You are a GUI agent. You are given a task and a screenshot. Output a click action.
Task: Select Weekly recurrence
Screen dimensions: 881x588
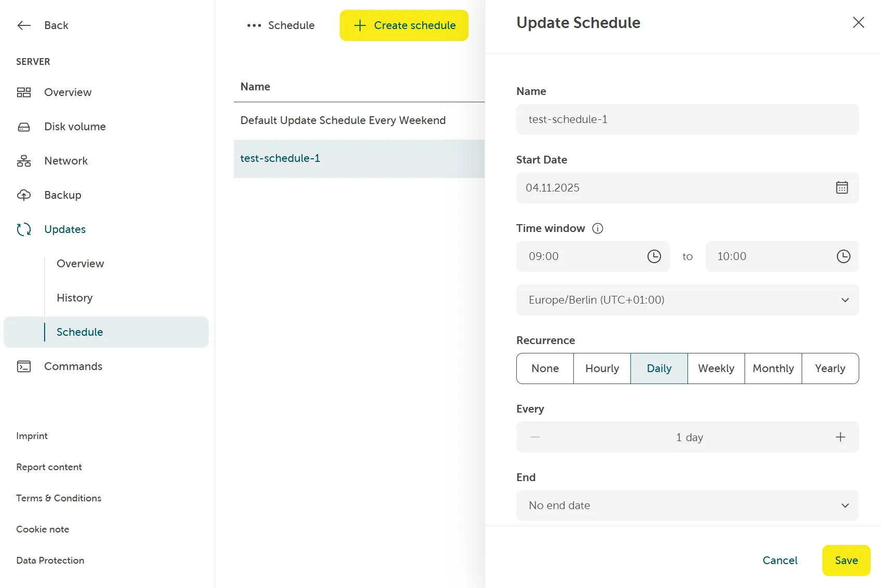(715, 368)
